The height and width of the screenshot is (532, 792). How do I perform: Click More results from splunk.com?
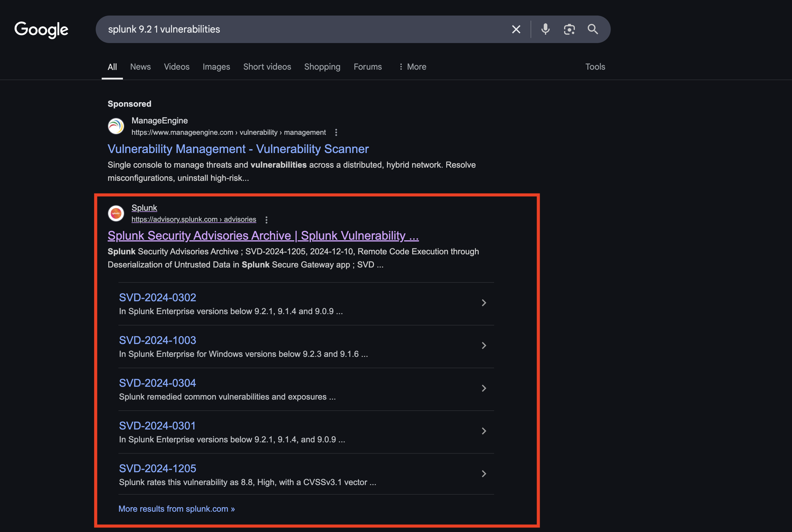click(176, 509)
